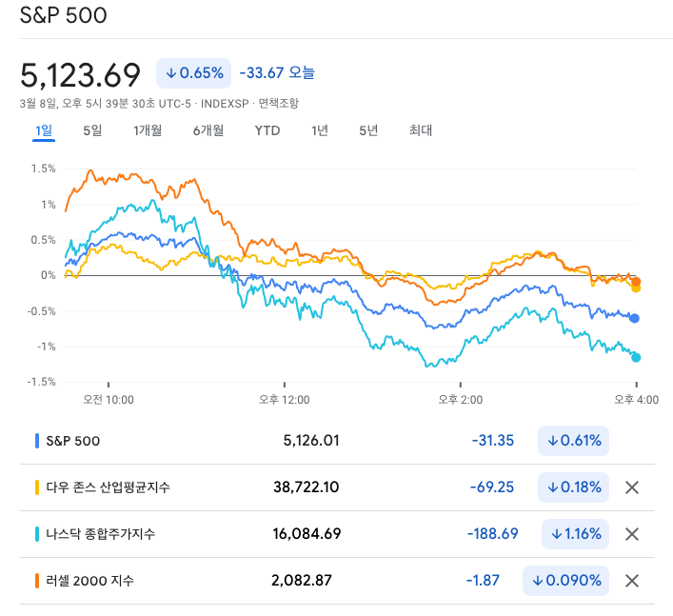
Task: Click the 1.5% y-axis label
Action: pyautogui.click(x=44, y=169)
